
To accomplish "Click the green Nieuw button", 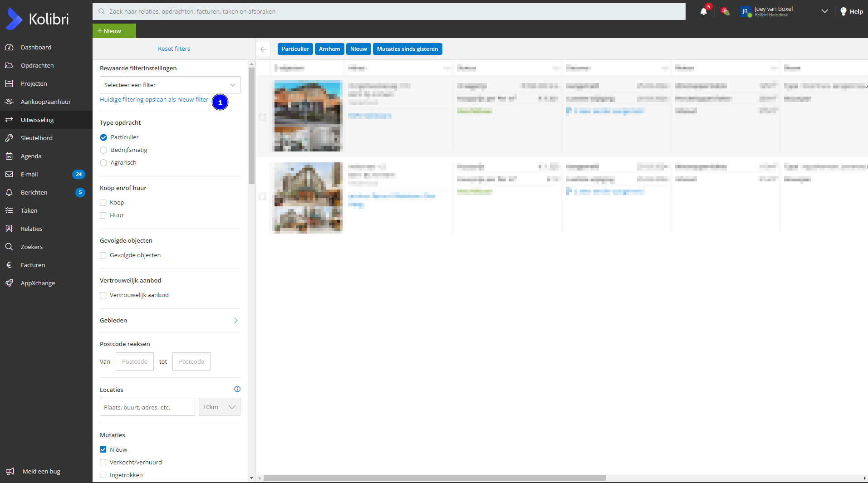I will pyautogui.click(x=114, y=31).
